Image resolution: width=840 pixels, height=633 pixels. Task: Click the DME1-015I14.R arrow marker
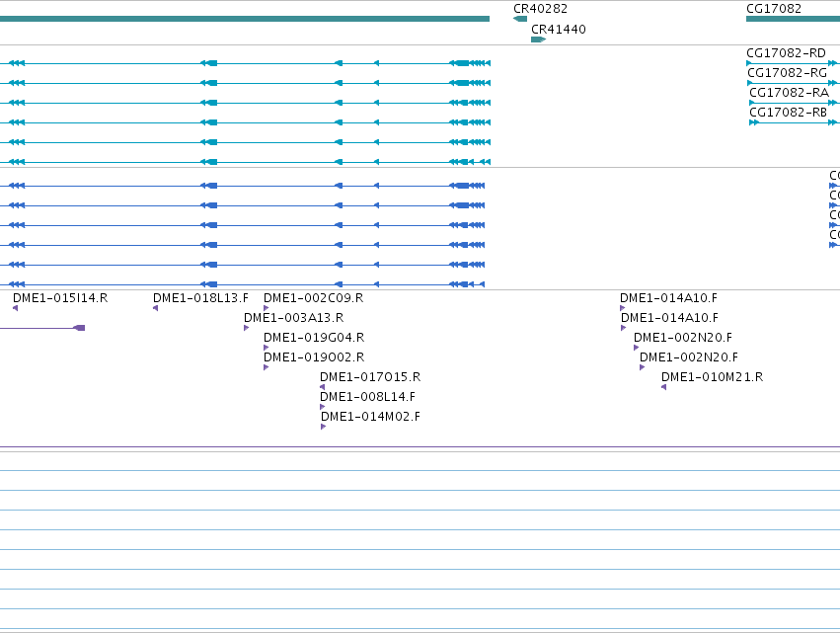[x=15, y=308]
